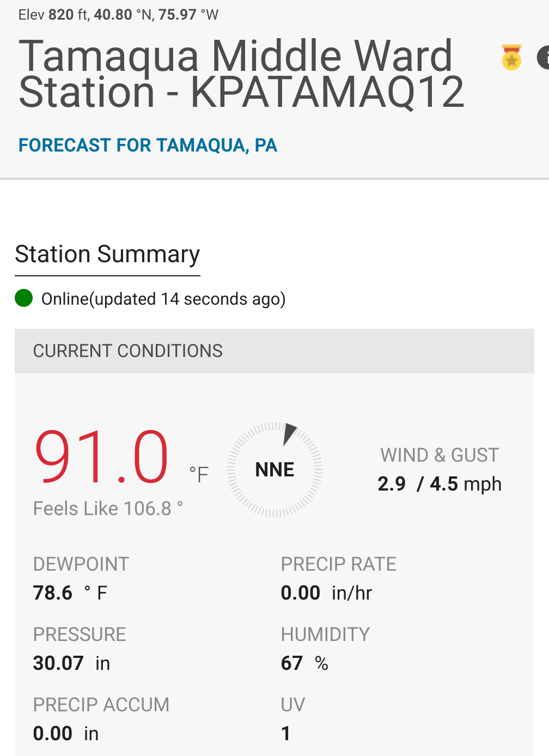
Task: Click the Feels Like 106.8 text
Action: 108,509
